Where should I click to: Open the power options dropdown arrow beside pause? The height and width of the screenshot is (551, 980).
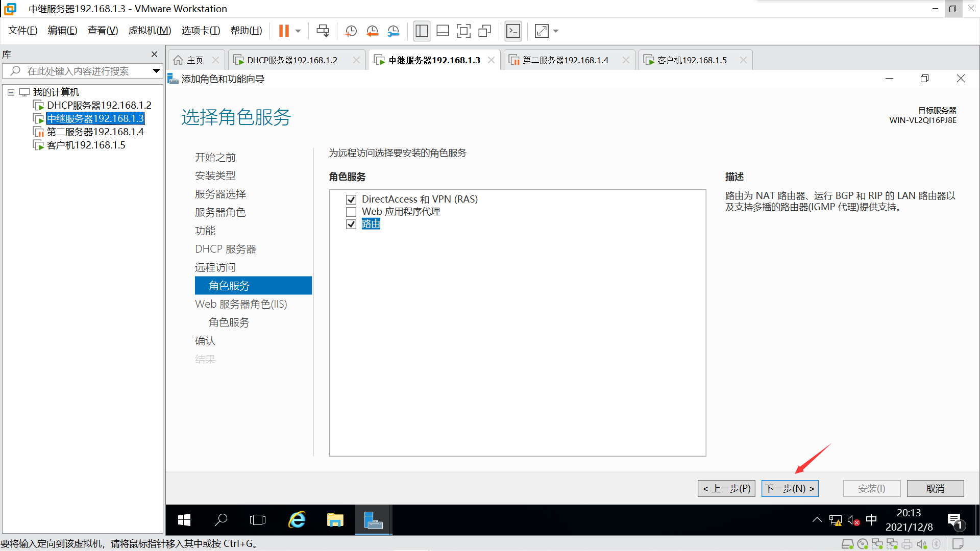pos(298,31)
